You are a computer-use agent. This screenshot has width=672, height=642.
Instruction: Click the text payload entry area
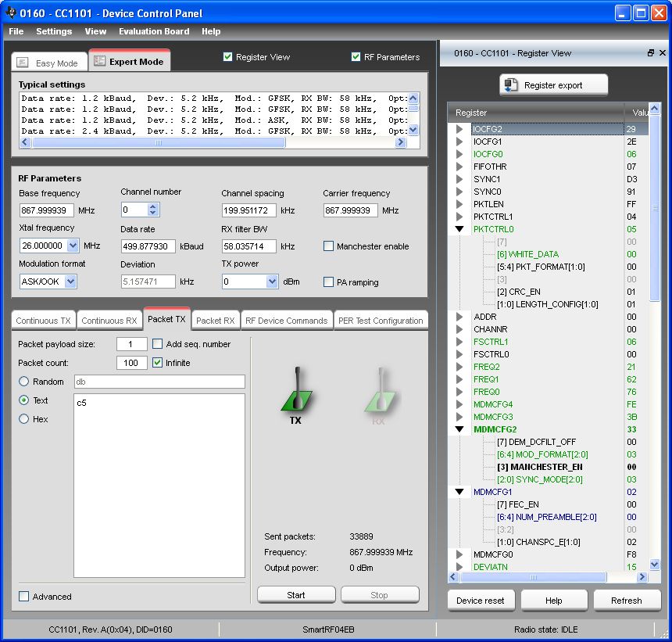[159, 486]
